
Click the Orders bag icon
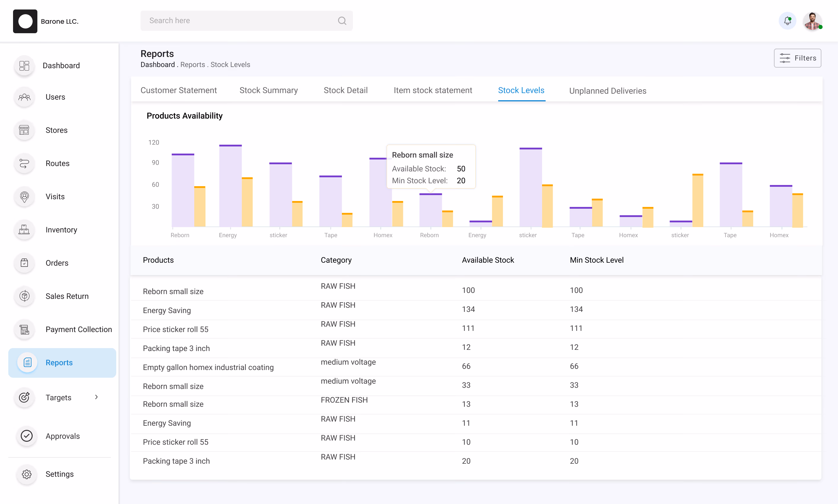[24, 263]
